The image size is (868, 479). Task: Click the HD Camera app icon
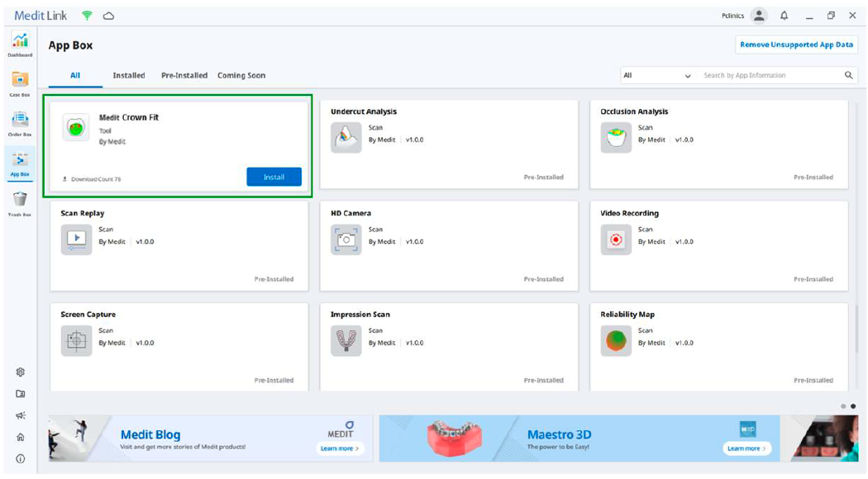click(x=346, y=239)
